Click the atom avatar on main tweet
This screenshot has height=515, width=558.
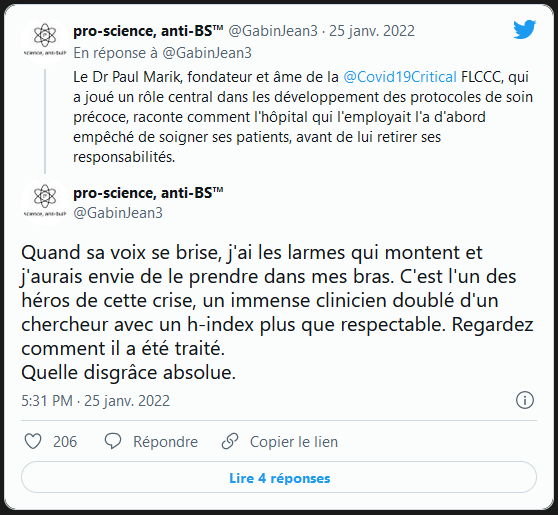click(x=45, y=202)
